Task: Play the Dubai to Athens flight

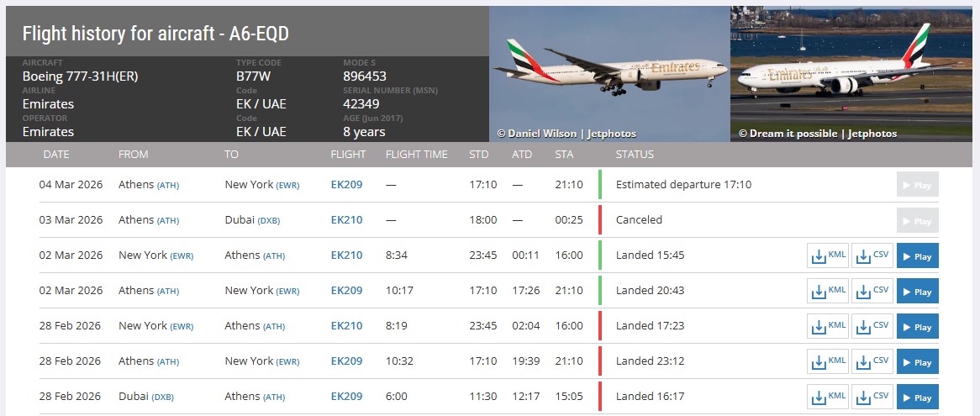Action: pyautogui.click(x=917, y=397)
